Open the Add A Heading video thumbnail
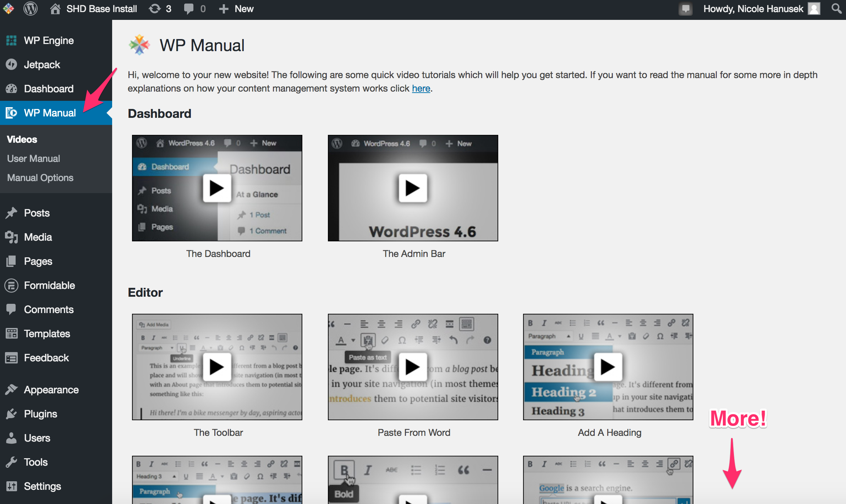This screenshot has width=846, height=504. coord(608,367)
